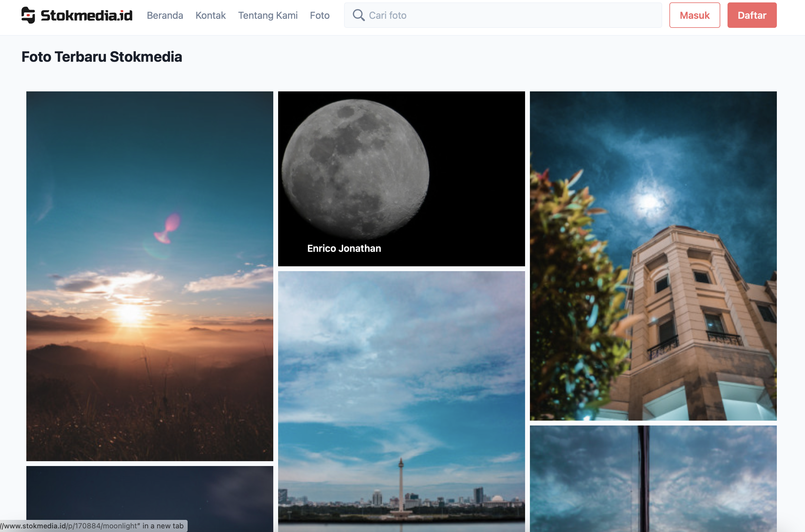Open the Foto navigation item
805x532 pixels.
(x=320, y=15)
